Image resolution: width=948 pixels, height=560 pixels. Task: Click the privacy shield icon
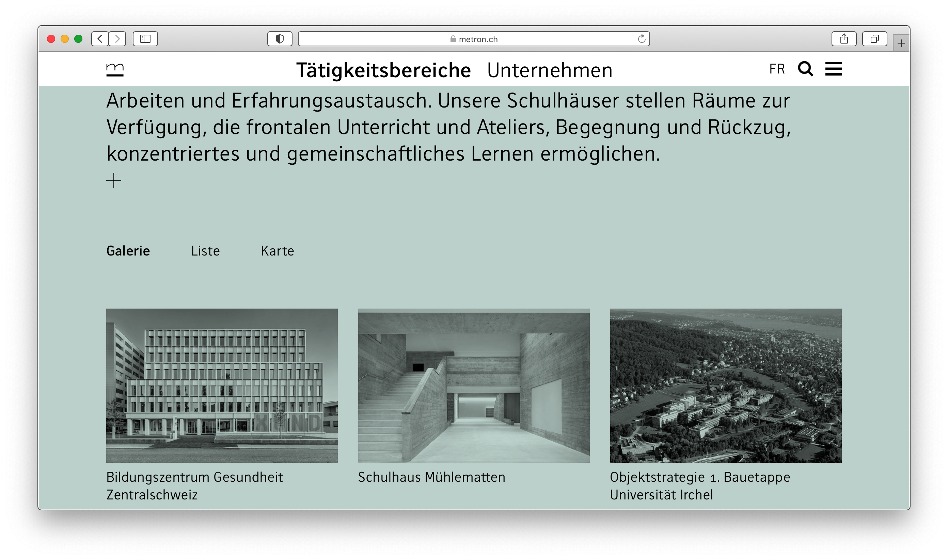(x=280, y=39)
